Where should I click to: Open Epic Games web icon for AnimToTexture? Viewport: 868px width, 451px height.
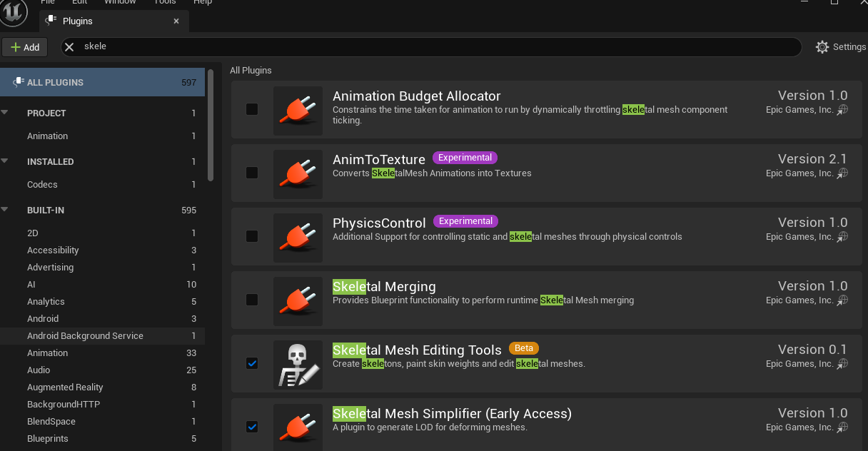[843, 173]
